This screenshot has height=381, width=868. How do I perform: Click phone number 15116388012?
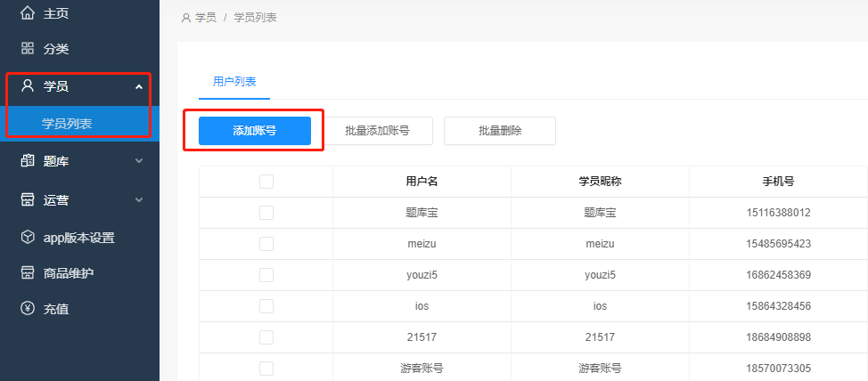(778, 213)
